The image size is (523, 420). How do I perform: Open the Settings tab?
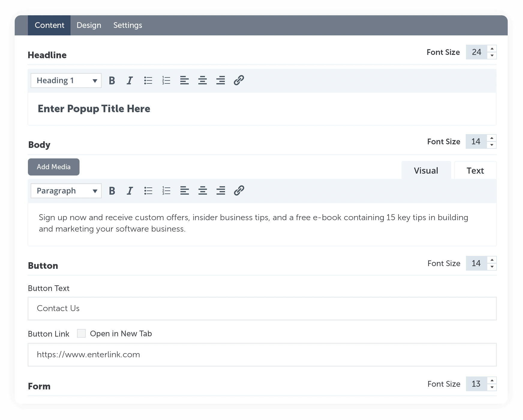pyautogui.click(x=128, y=25)
